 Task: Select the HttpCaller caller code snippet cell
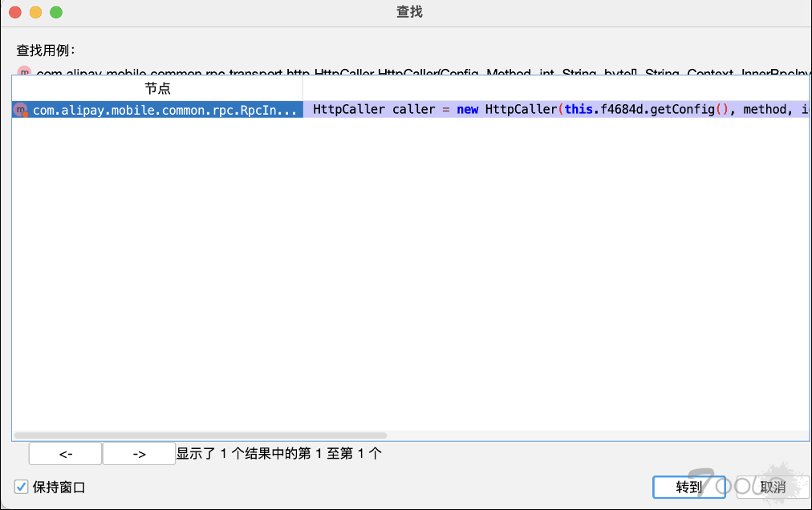coord(554,110)
